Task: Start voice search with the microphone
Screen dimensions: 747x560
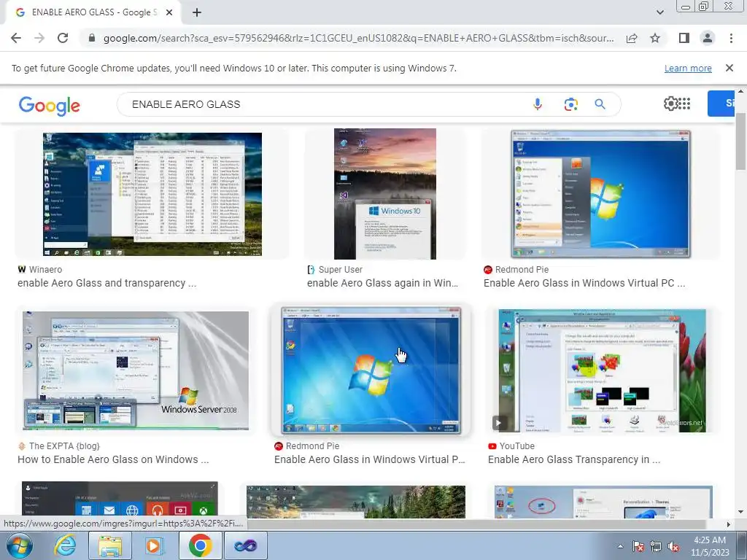Action: point(538,104)
